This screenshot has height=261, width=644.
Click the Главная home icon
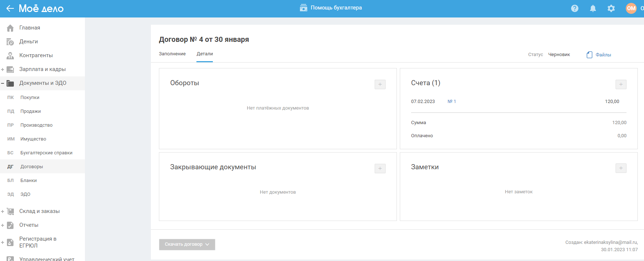[x=10, y=28]
